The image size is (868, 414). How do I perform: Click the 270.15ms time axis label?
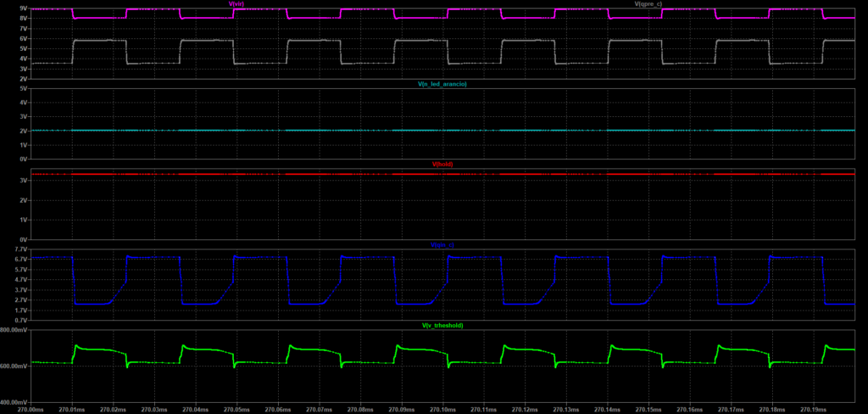648,410
